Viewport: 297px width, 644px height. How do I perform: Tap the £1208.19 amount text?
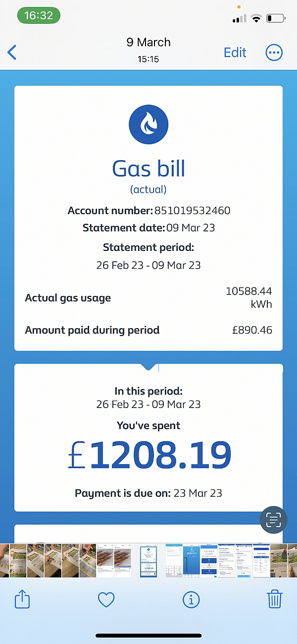(149, 456)
